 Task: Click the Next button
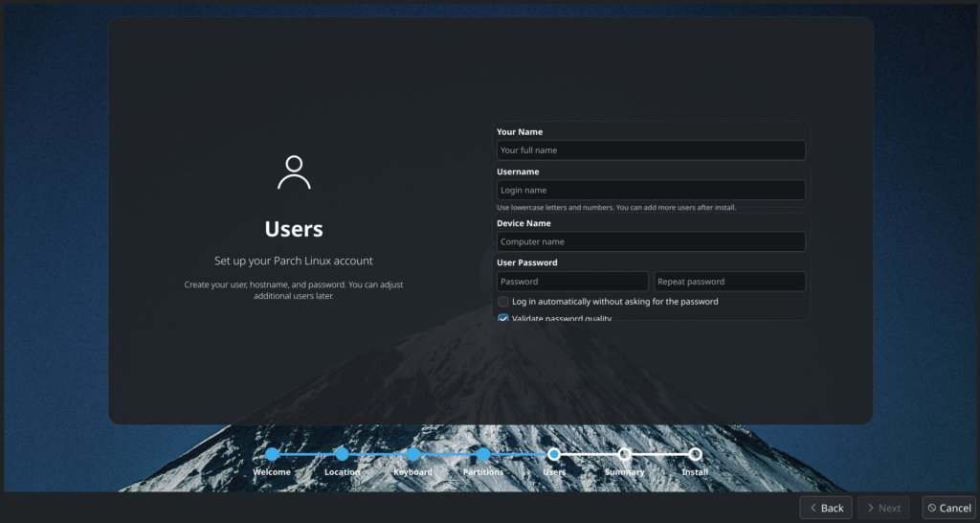point(883,508)
